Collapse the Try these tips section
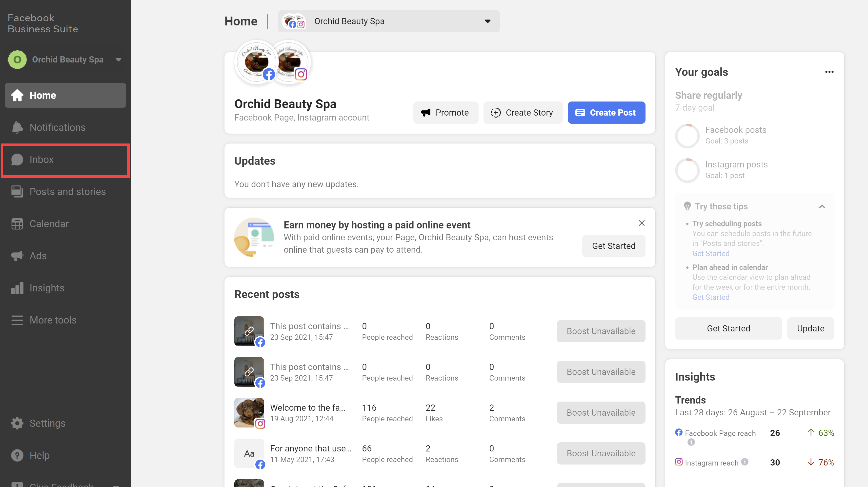This screenshot has width=868, height=487. coord(822,207)
